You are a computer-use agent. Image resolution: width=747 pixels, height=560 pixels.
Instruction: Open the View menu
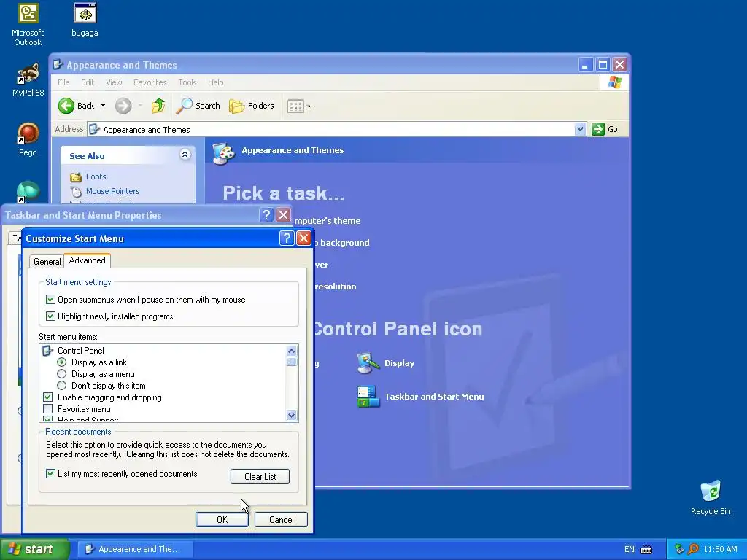pyautogui.click(x=114, y=82)
